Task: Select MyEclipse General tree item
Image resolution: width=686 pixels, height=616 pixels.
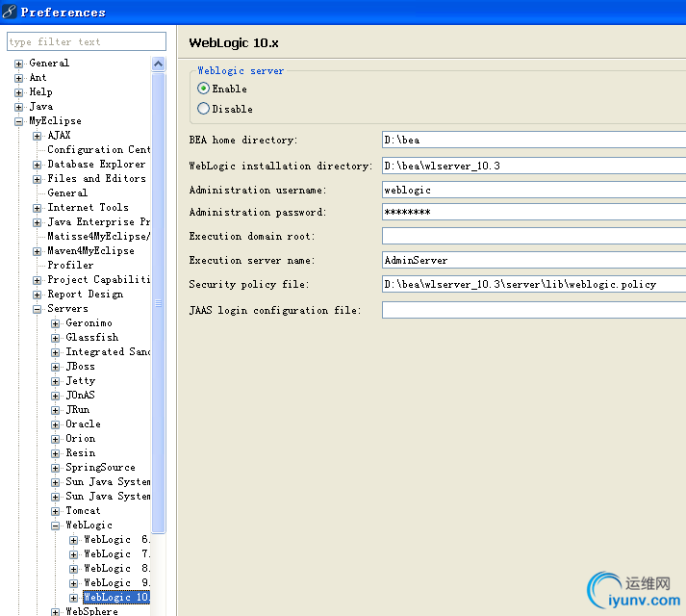Action: tap(67, 193)
